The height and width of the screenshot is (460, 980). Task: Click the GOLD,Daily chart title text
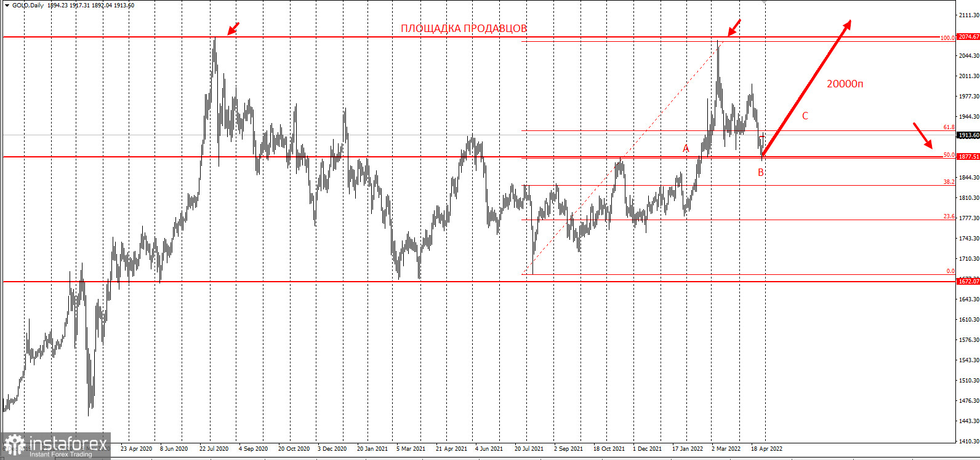(28, 6)
